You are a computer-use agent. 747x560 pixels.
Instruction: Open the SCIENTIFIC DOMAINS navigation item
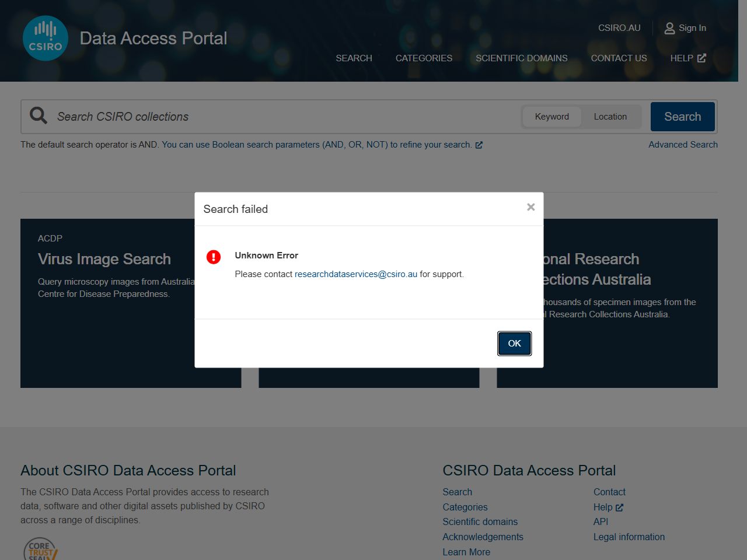[522, 58]
